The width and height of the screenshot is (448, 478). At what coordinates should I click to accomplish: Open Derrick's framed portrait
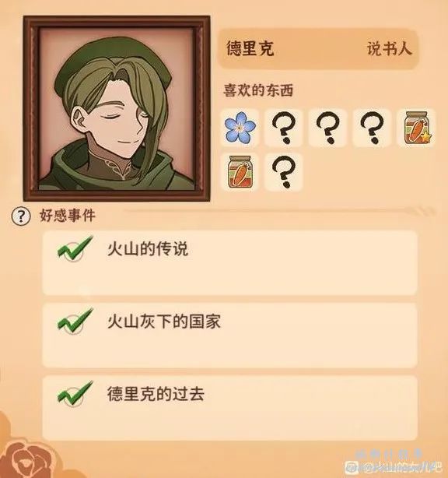[x=117, y=109]
